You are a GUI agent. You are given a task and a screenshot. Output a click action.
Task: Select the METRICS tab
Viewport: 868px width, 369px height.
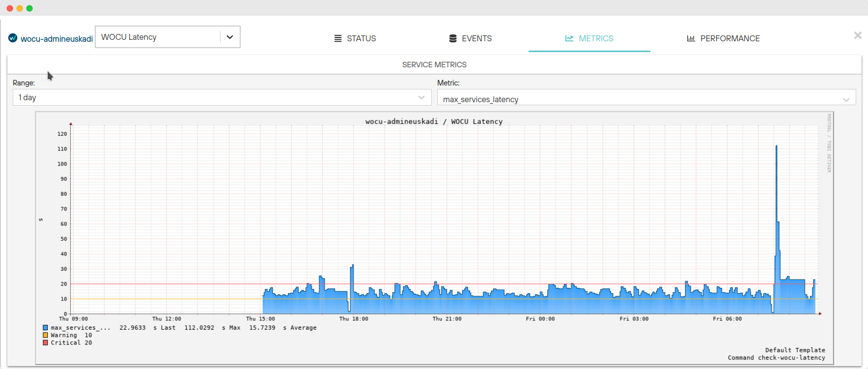pos(589,38)
